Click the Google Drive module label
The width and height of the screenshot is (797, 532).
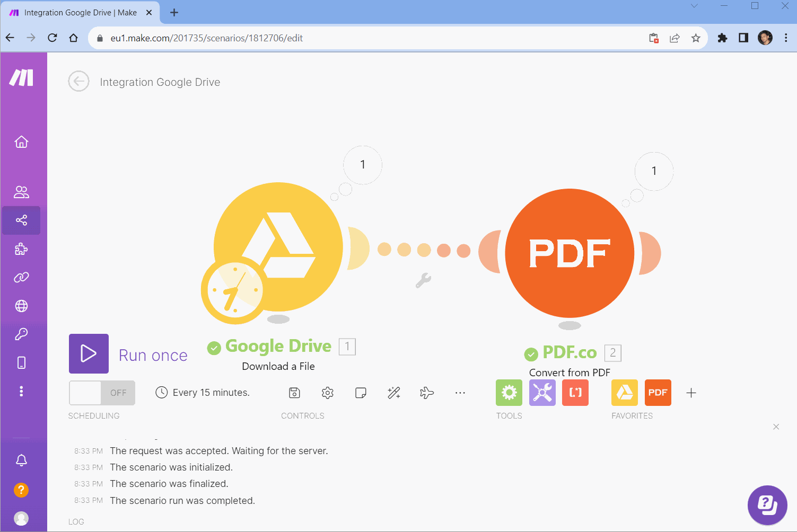tap(278, 346)
